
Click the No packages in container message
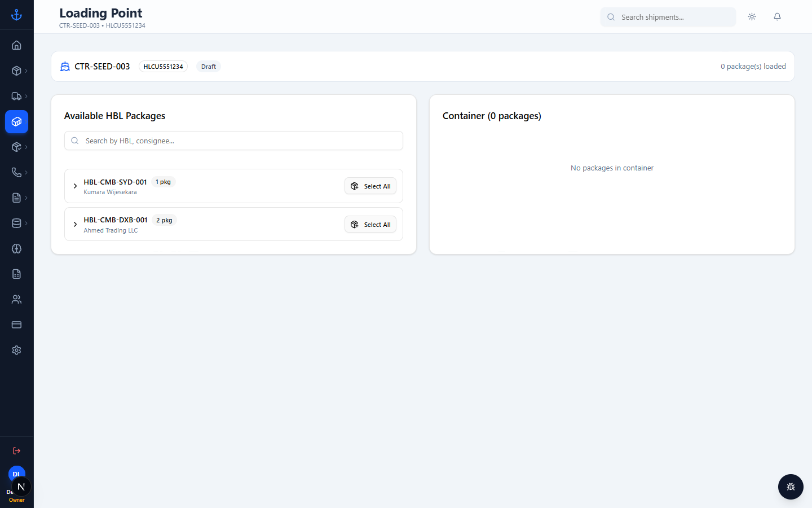click(x=612, y=168)
